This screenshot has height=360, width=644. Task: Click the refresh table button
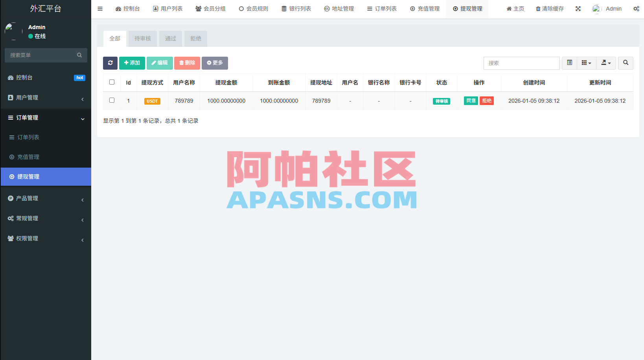110,63
